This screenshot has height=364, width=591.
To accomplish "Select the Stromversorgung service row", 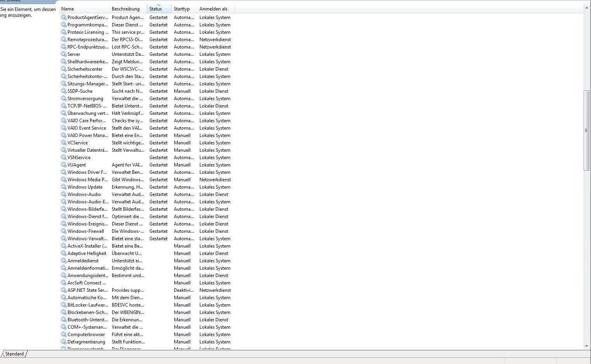I will pos(85,99).
